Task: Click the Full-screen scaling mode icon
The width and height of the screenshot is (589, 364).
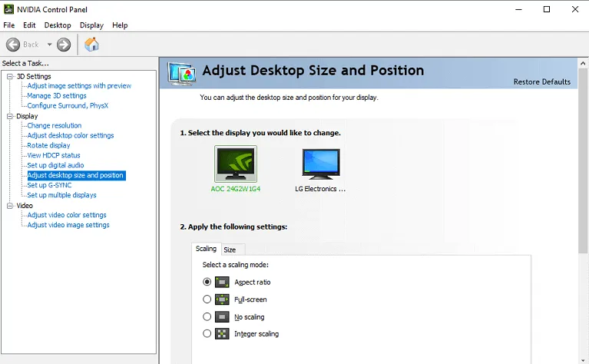Action: 222,299
